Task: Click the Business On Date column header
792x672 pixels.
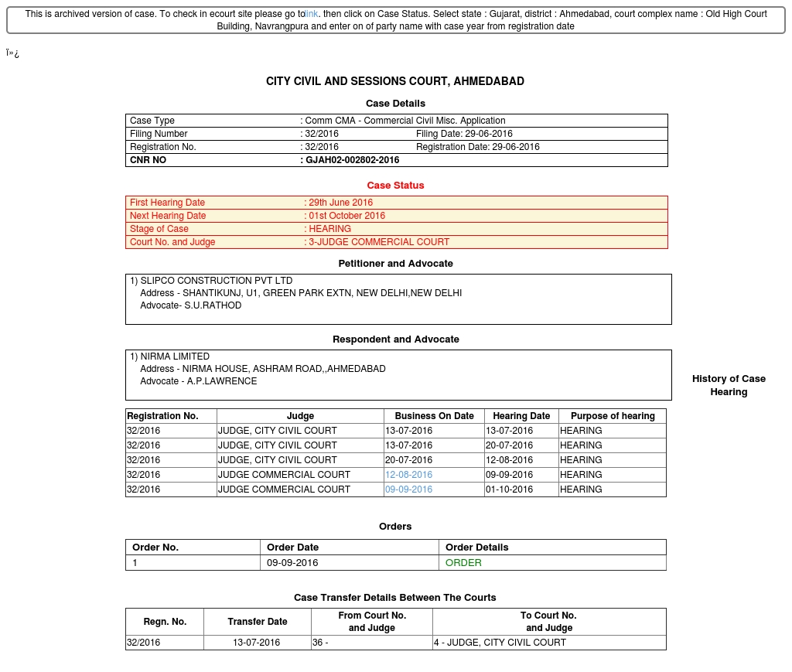Action: (x=434, y=416)
